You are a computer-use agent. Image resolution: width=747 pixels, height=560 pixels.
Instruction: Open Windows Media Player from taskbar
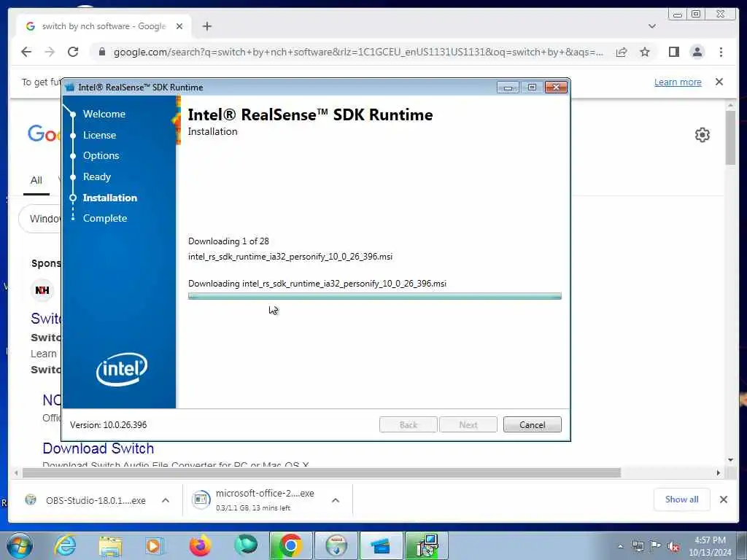click(x=155, y=545)
